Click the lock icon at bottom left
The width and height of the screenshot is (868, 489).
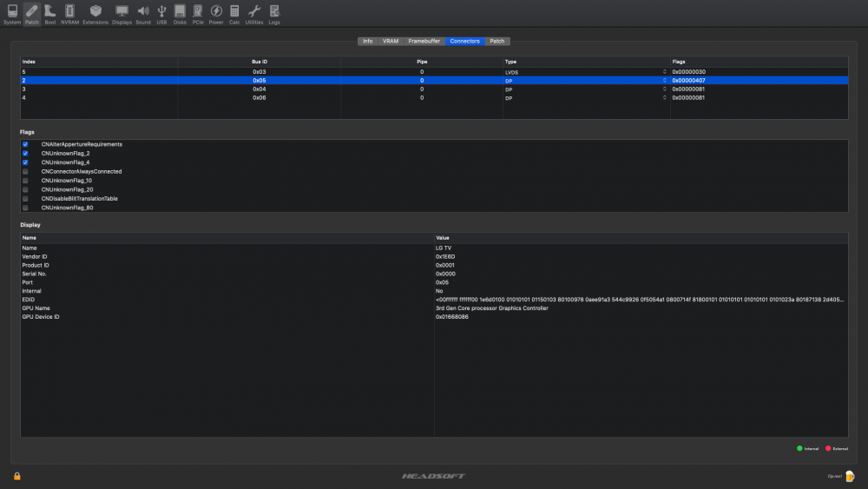tap(17, 476)
